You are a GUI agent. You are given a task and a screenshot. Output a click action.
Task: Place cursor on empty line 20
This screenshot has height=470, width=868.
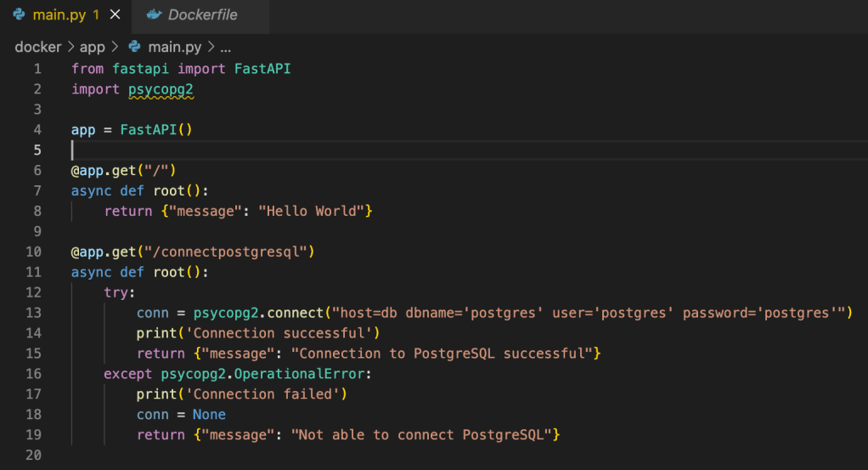click(255, 456)
